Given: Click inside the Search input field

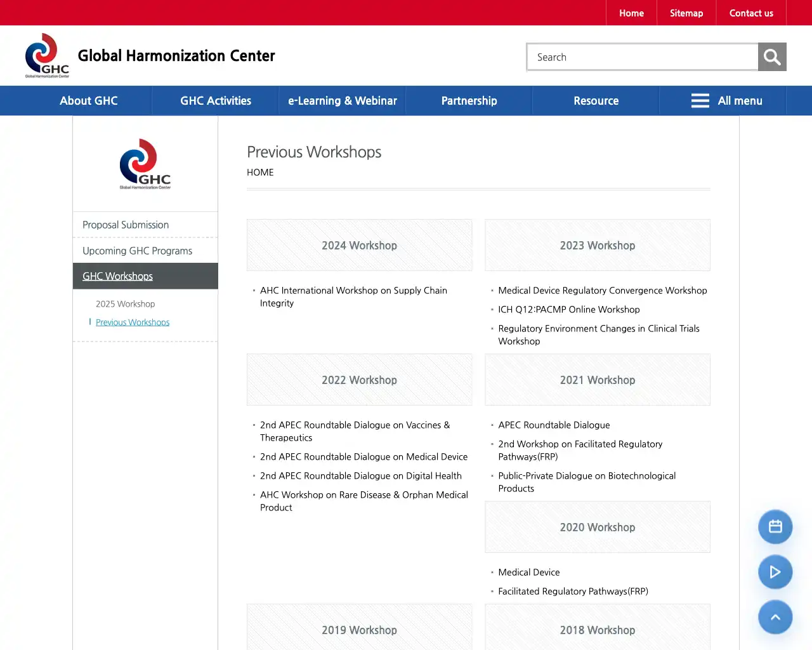Looking at the screenshot, I should point(642,56).
